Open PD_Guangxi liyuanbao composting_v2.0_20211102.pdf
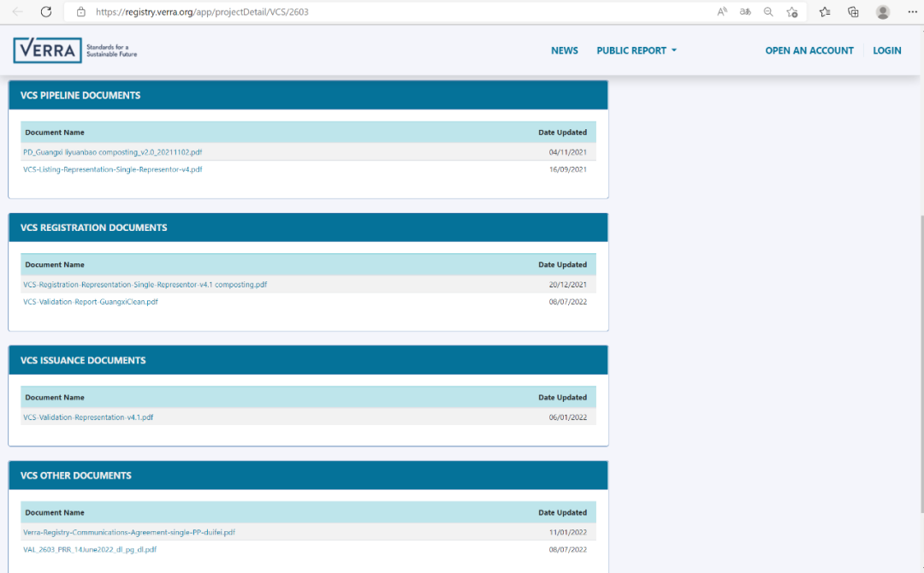The height and width of the screenshot is (573, 924). click(x=113, y=152)
